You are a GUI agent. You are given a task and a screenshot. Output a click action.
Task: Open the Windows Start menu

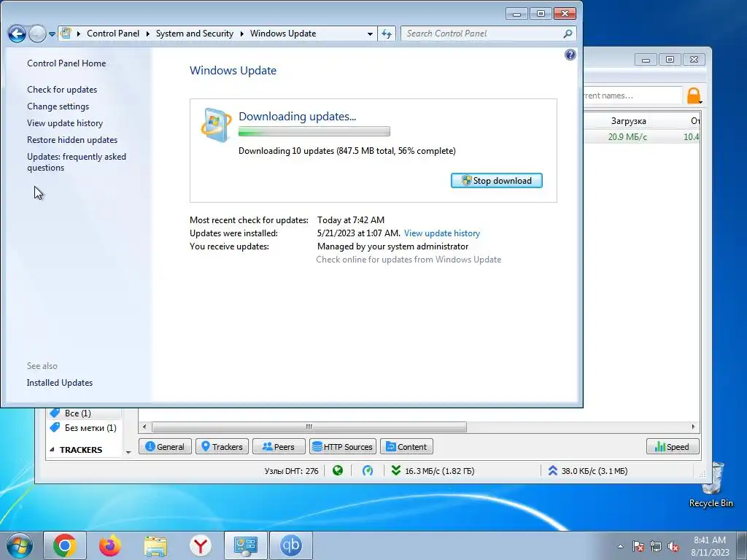[19, 545]
